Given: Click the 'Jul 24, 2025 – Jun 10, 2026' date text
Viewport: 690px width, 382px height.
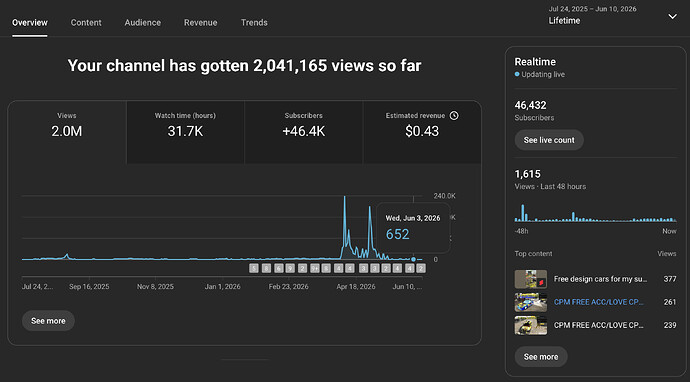Looking at the screenshot, I should (x=592, y=9).
